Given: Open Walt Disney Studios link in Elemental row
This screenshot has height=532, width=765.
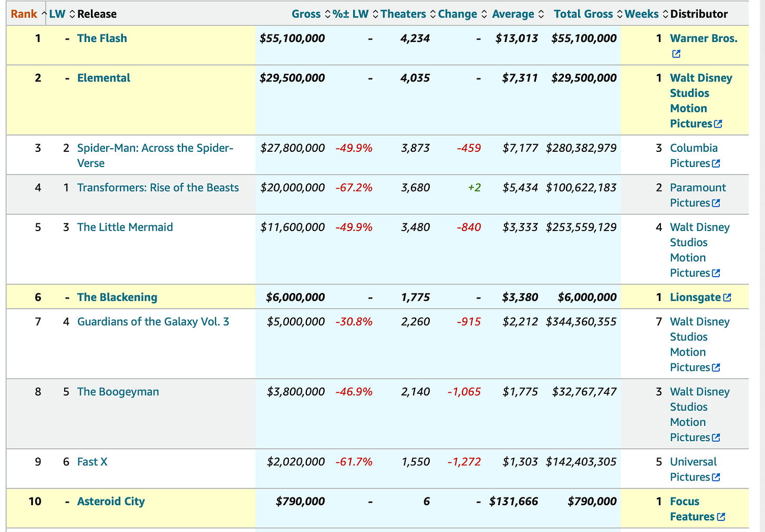Looking at the screenshot, I should [x=701, y=101].
